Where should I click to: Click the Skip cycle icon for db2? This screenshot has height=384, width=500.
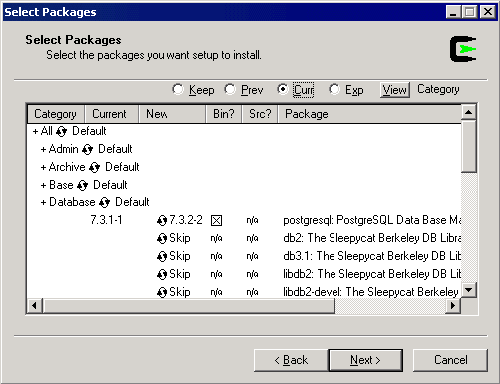pyautogui.click(x=162, y=238)
